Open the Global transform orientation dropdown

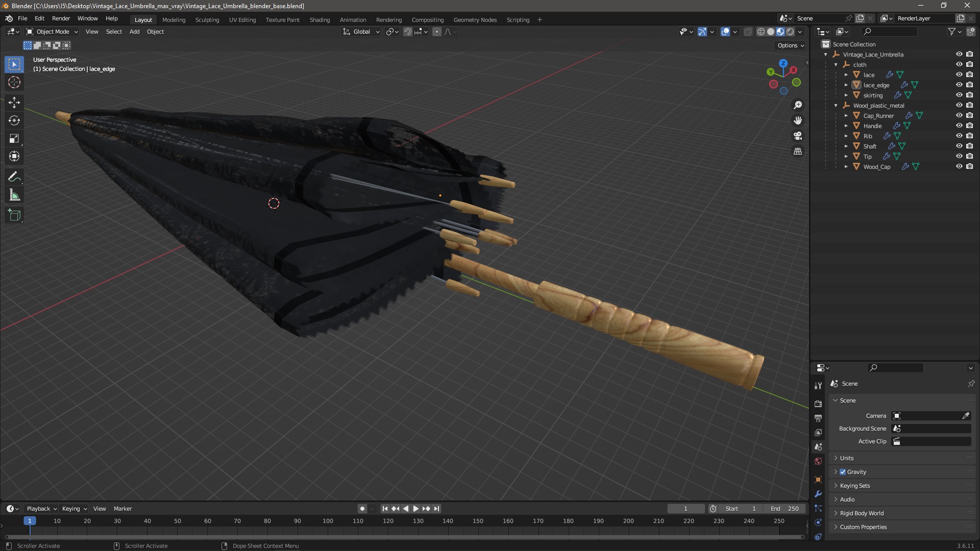(x=361, y=32)
